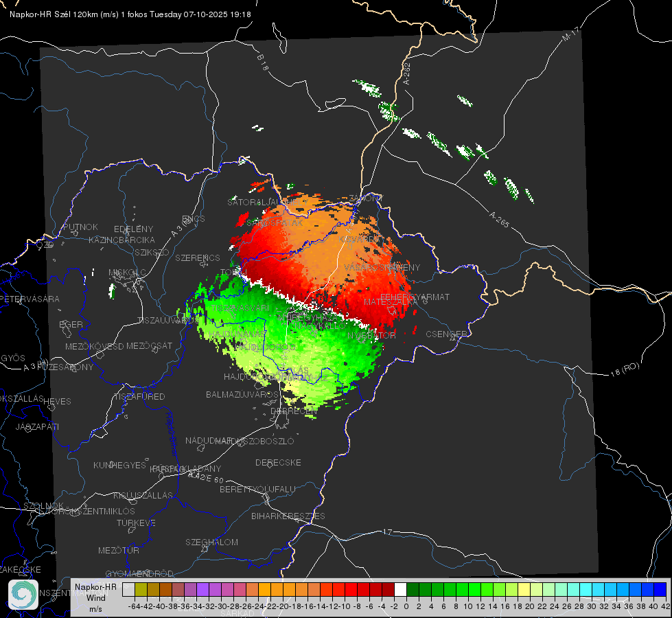Click the timestamp '07-10-2025 19:18' in the title
The image size is (672, 618).
(218, 14)
